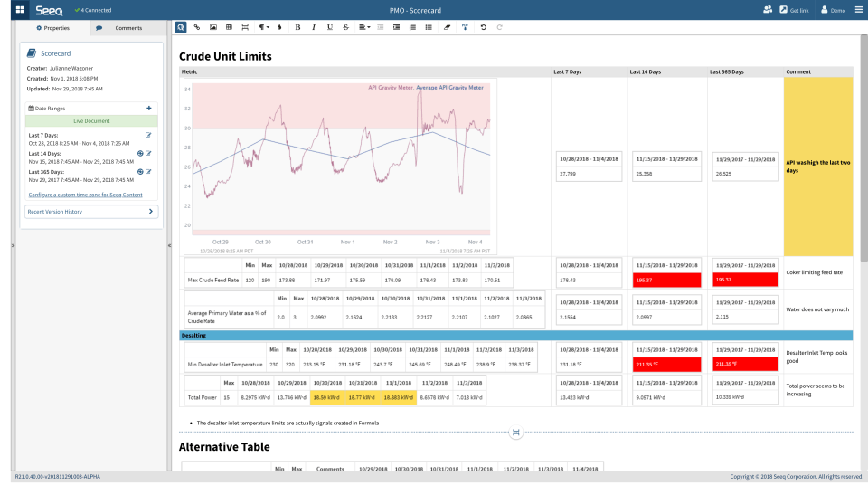
Task: Toggle underline formatting
Action: pos(330,27)
